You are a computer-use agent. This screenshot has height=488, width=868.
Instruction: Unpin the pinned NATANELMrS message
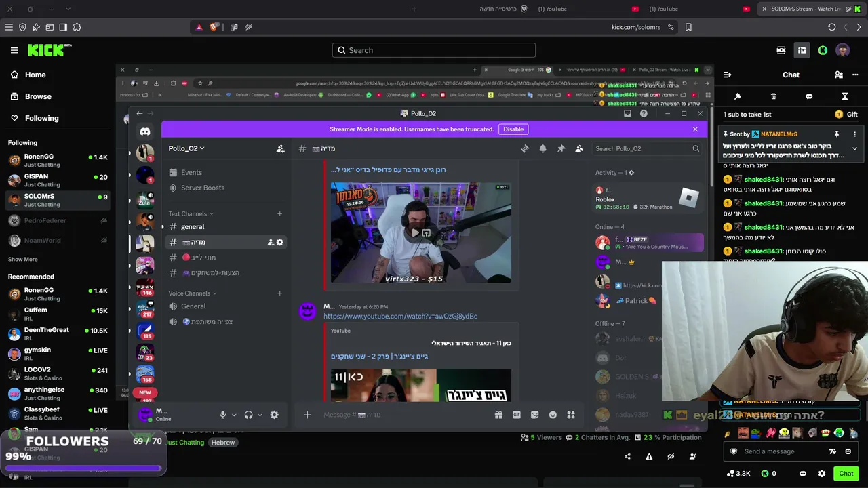[837, 134]
